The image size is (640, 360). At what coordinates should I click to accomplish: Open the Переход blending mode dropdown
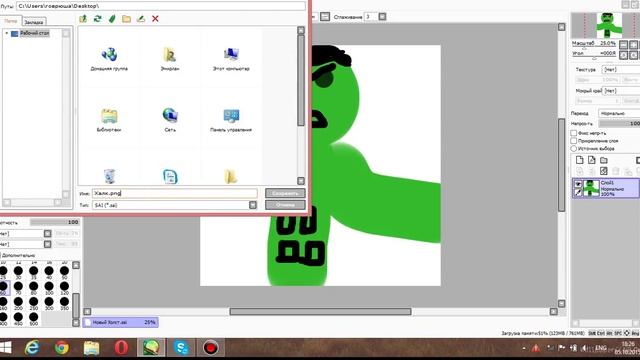pyautogui.click(x=619, y=113)
